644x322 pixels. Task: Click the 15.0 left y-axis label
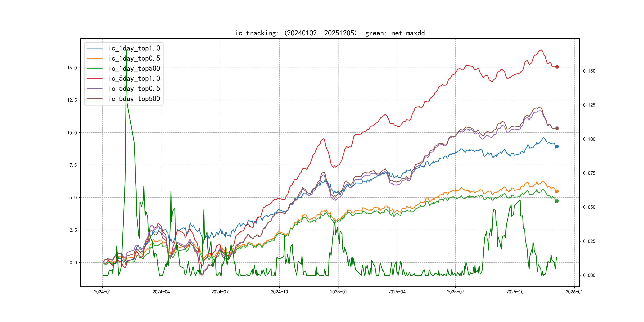tap(72, 68)
